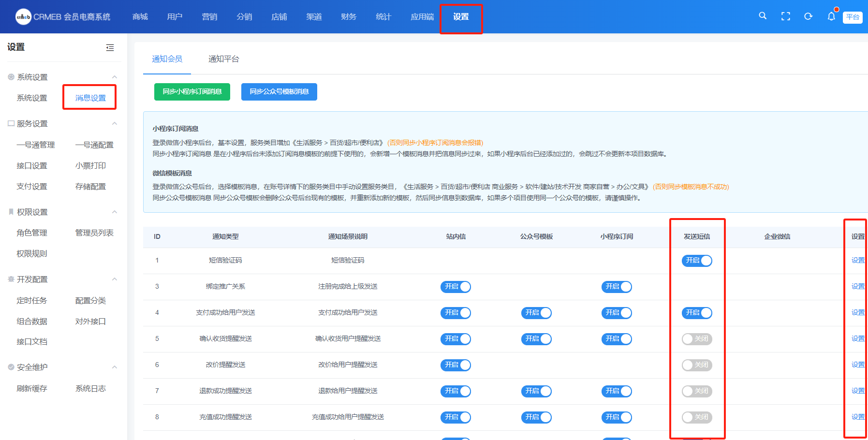The width and height of the screenshot is (868, 440).
Task: Switch to the 通知平台 tab
Action: pos(223,59)
